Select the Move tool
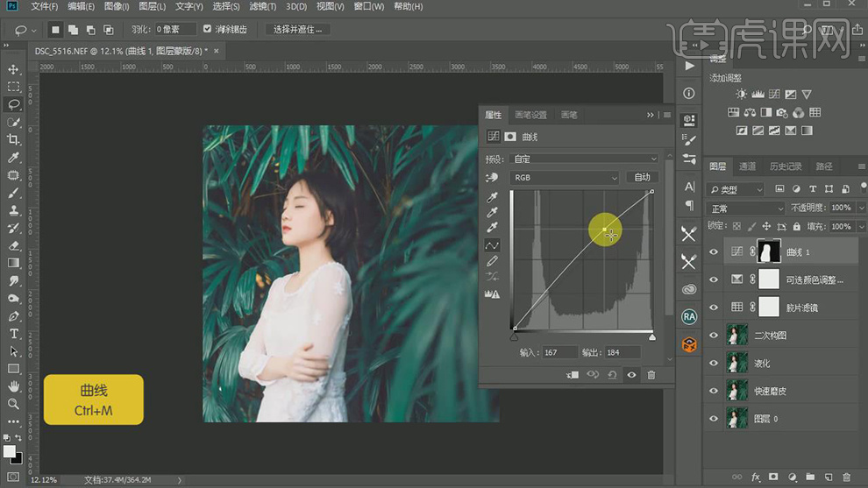The height and width of the screenshot is (488, 868). 13,69
